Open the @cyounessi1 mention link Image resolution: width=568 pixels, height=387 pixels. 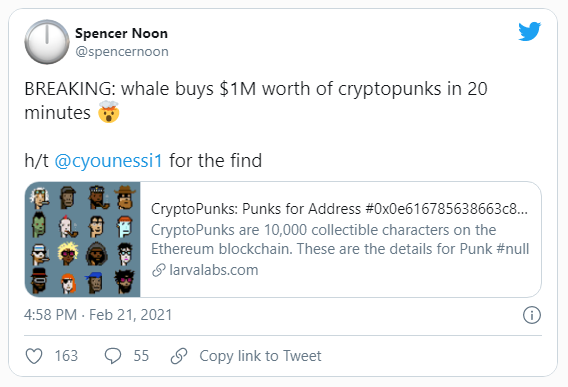[108, 160]
